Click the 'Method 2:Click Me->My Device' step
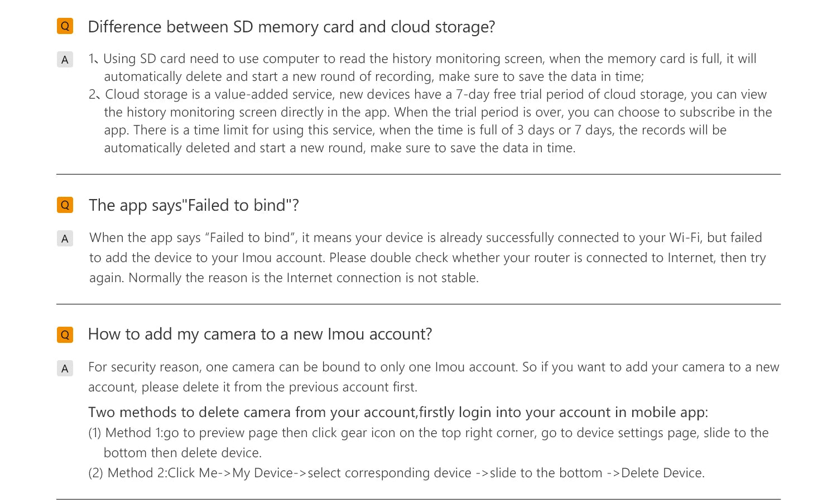The height and width of the screenshot is (504, 837). tap(397, 473)
